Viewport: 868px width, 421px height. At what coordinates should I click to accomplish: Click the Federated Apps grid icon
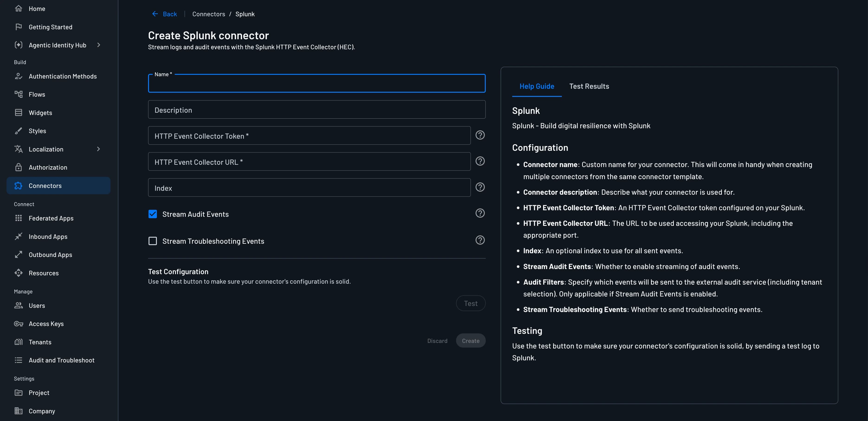click(x=19, y=218)
